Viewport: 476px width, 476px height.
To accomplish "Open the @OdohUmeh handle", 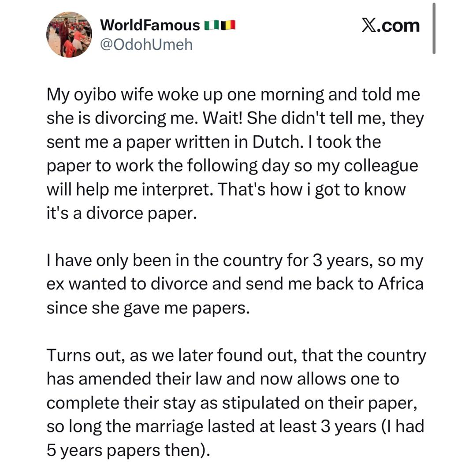I will [x=146, y=45].
